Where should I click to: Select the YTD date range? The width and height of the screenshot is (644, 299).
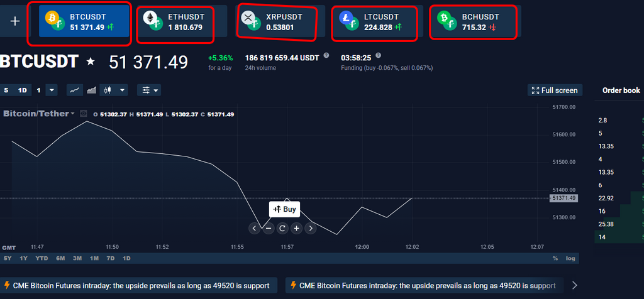pos(42,258)
